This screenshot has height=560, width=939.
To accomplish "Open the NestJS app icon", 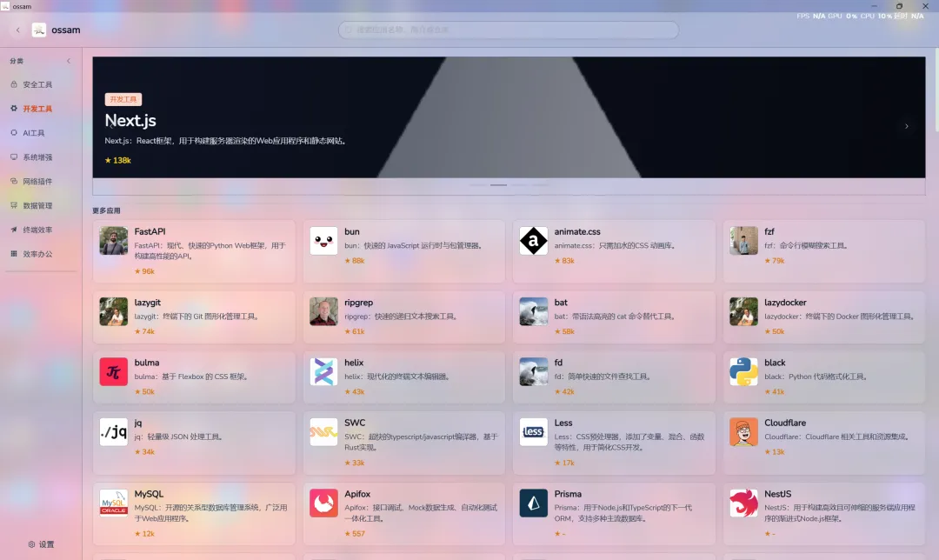I will (743, 503).
